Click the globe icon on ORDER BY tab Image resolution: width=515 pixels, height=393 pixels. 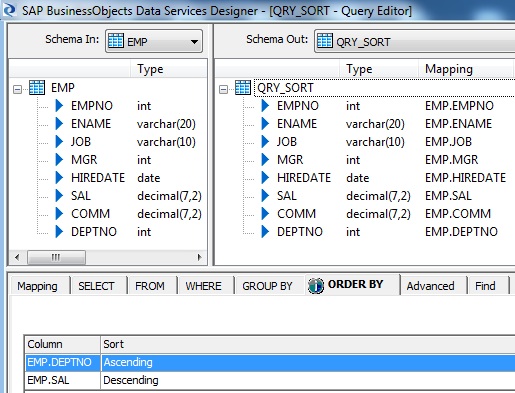(x=316, y=286)
